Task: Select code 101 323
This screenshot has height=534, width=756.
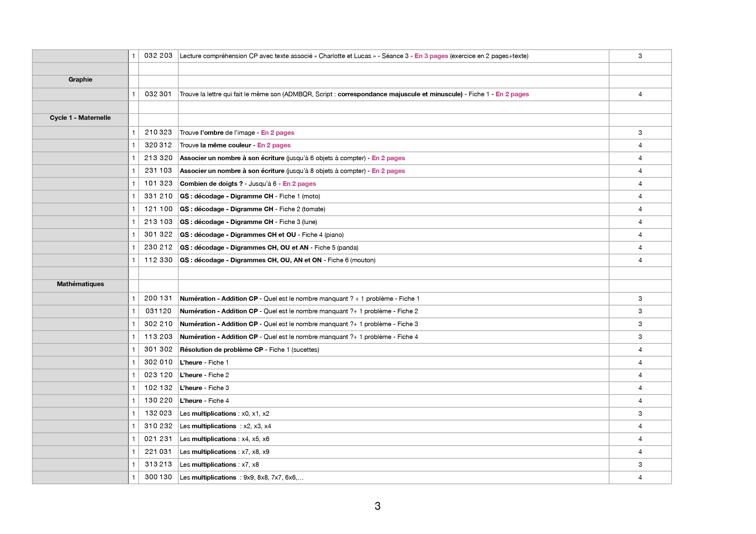Action: click(158, 183)
